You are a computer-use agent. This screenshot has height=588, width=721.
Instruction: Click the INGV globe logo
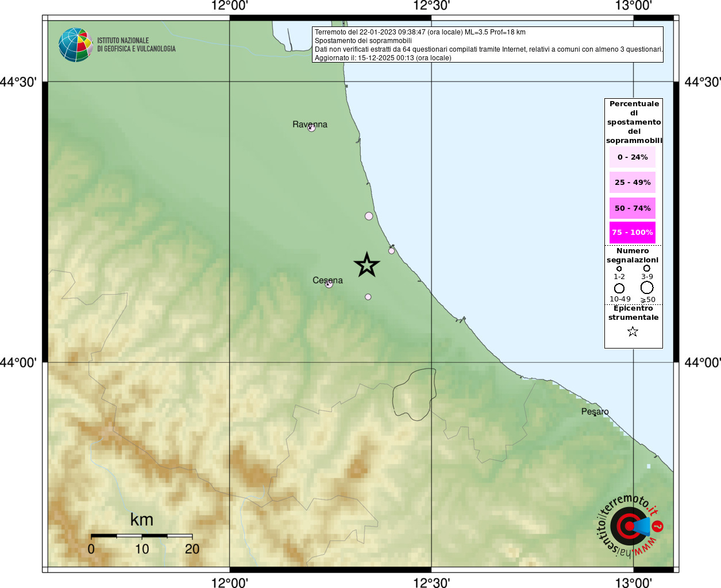click(x=75, y=45)
